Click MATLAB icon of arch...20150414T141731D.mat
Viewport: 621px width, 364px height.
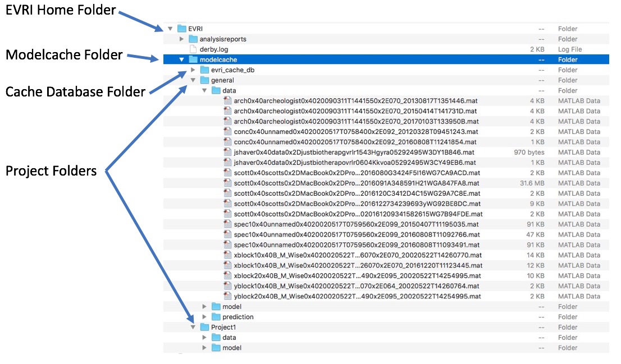pos(227,111)
